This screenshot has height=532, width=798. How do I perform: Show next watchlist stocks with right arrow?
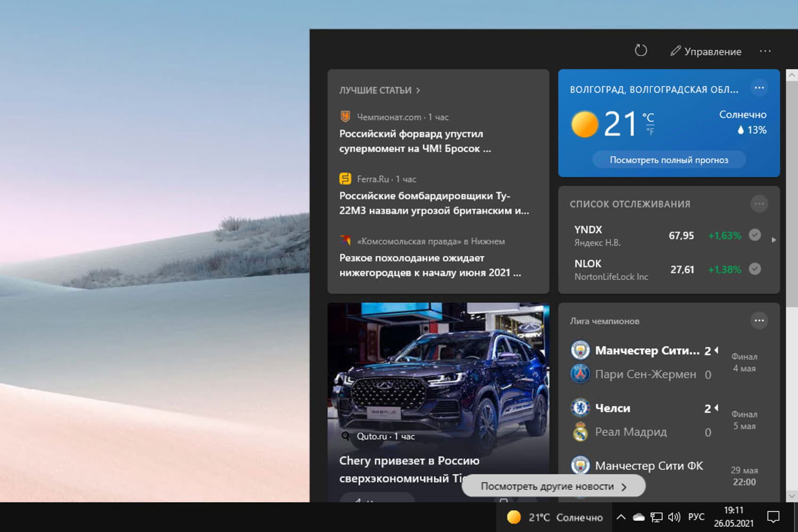(774, 240)
